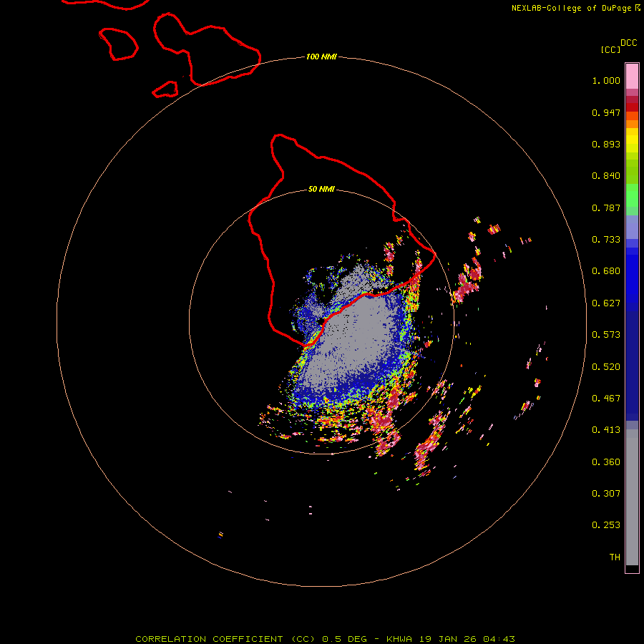
Task: Select the 0.520 color scale value
Action: [x=606, y=367]
